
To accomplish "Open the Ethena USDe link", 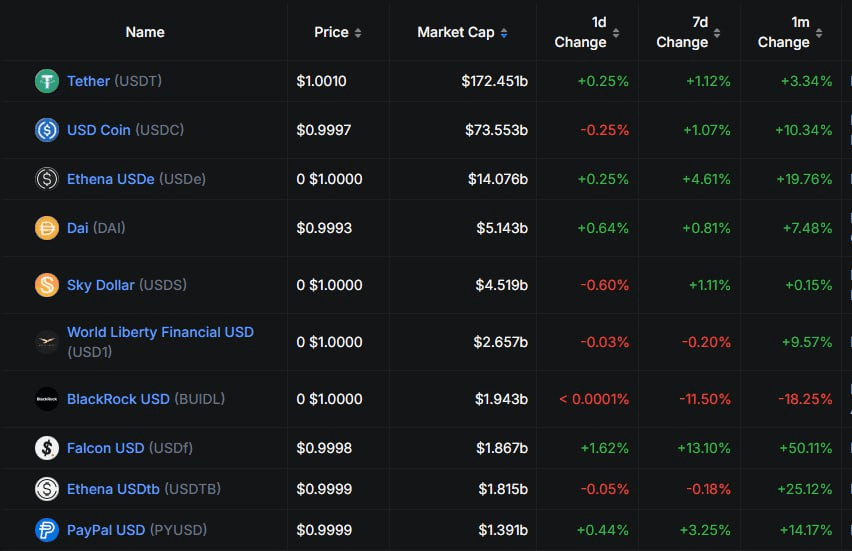I will pyautogui.click(x=110, y=179).
